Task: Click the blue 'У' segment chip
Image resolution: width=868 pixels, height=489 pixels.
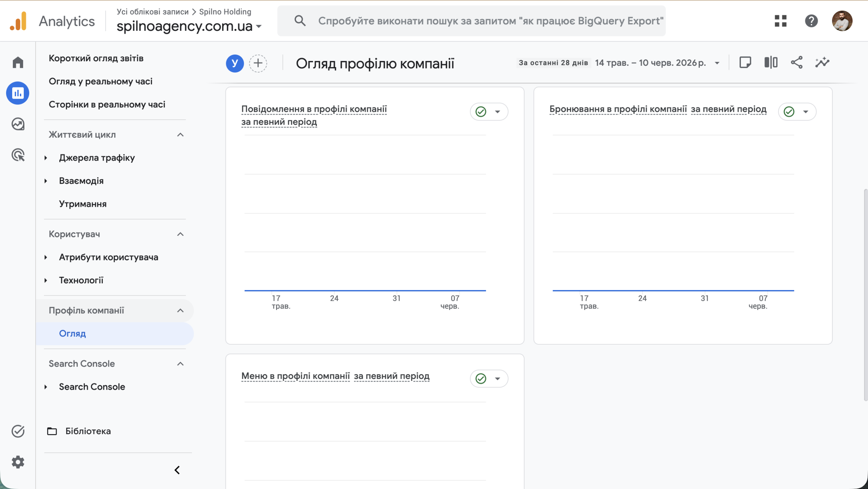Action: [x=235, y=63]
